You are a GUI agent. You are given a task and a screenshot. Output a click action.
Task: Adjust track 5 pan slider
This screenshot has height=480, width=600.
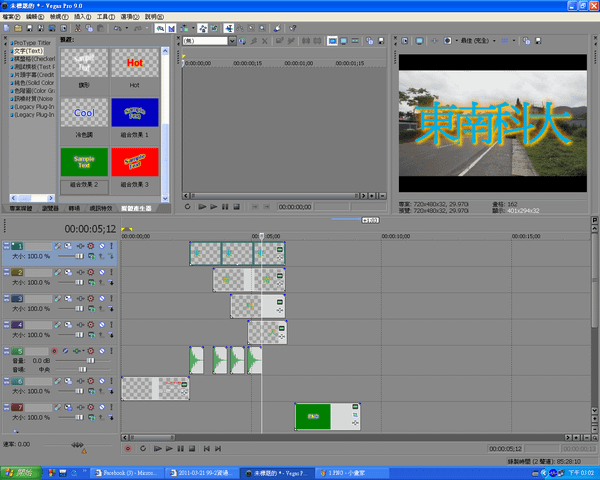click(x=83, y=369)
